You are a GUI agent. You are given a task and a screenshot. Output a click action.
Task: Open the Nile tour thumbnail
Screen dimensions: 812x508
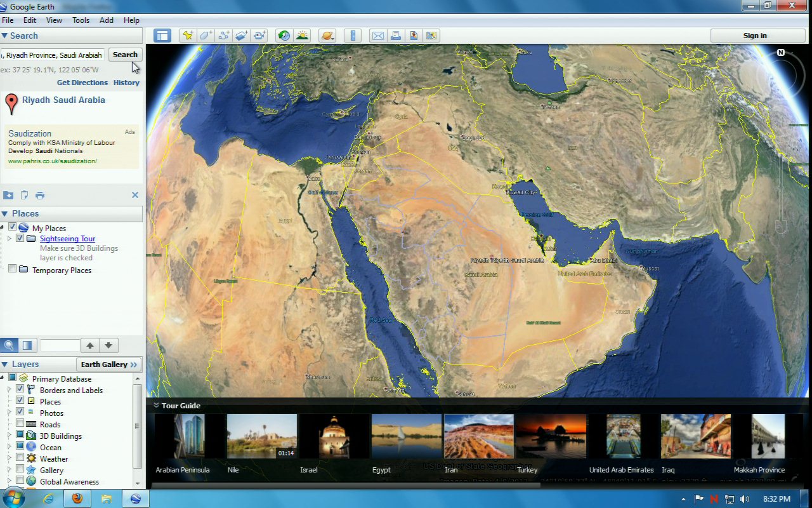[261, 436]
